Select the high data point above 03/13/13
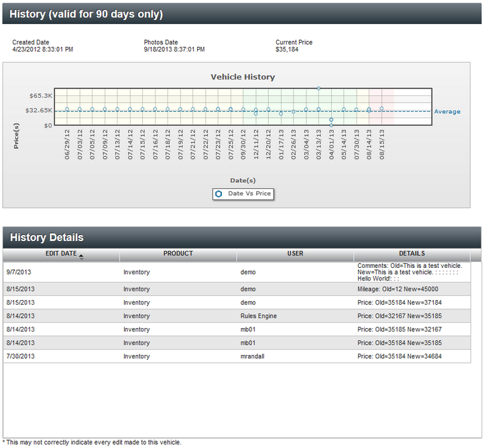The height and width of the screenshot is (448, 484). tap(318, 88)
